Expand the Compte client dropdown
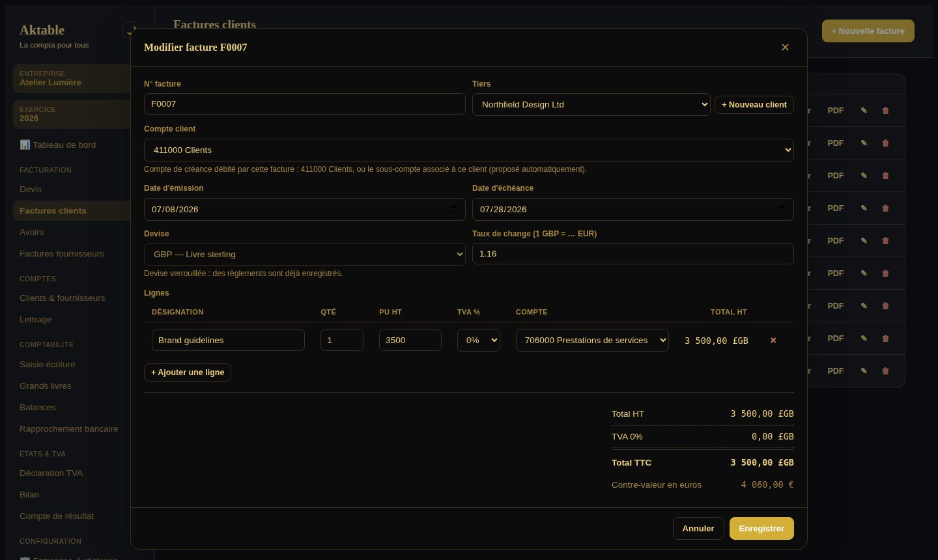The height and width of the screenshot is (560, 938). 469,150
